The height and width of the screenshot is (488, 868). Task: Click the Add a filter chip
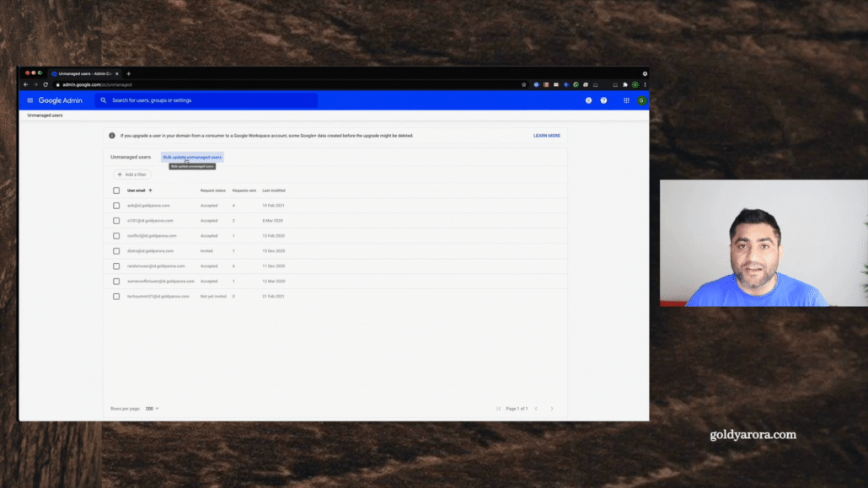point(131,174)
